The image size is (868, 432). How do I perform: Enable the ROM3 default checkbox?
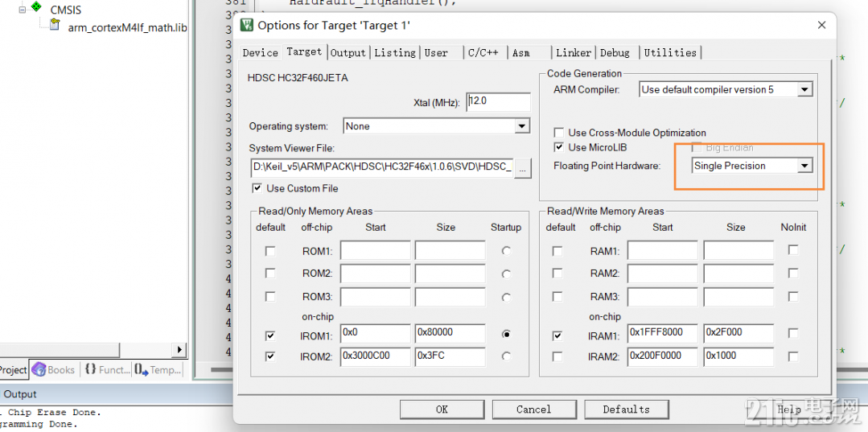point(270,297)
